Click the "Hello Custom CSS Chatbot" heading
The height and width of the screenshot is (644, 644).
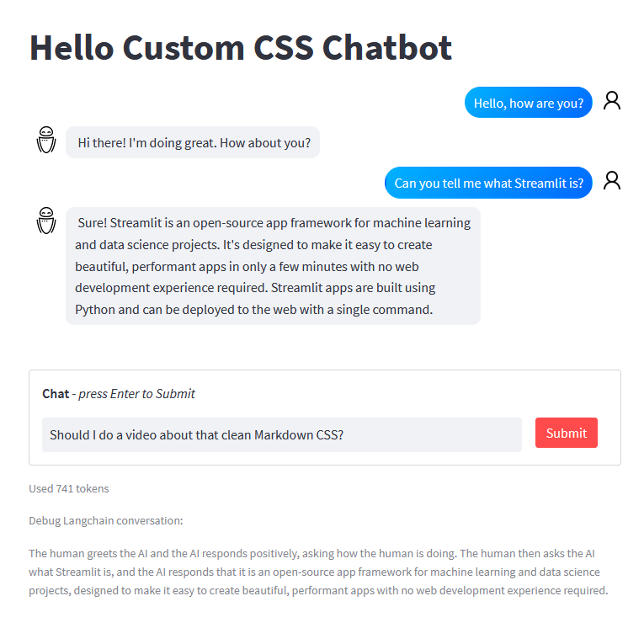pos(241,48)
